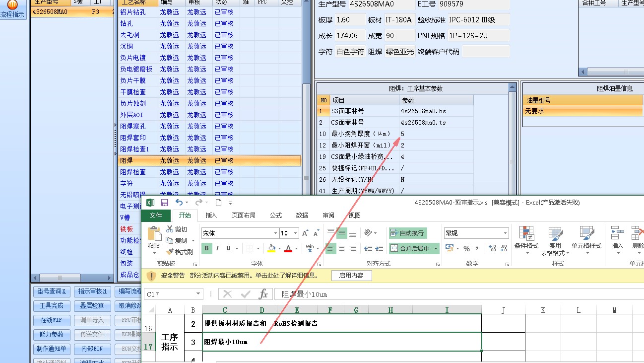The image size is (644, 363).
Task: Open 套用表格格式 table styles
Action: (555, 241)
